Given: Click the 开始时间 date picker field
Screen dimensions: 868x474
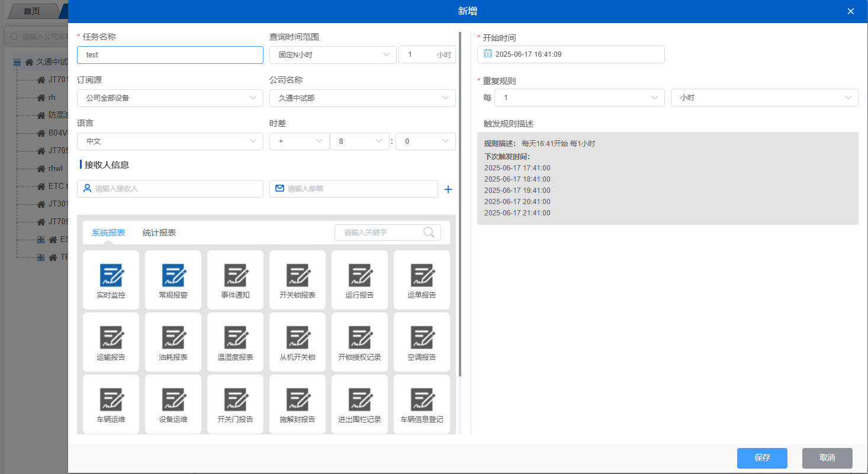Looking at the screenshot, I should coord(571,54).
